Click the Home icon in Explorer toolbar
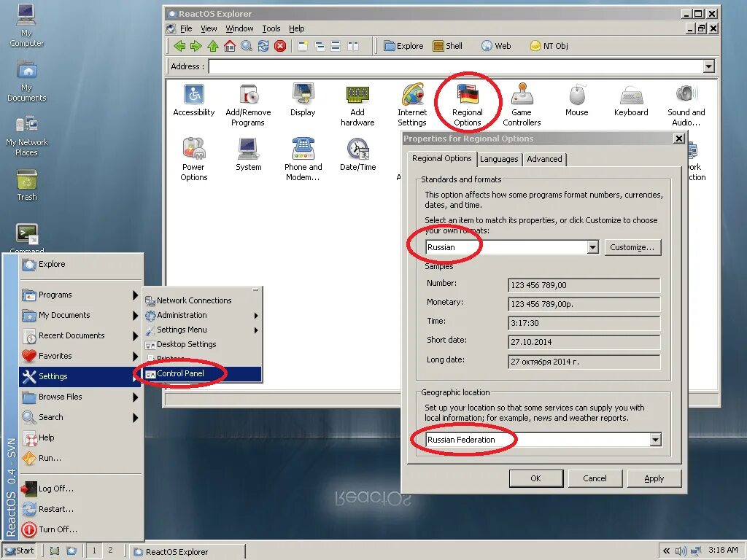747x560 pixels. (230, 46)
